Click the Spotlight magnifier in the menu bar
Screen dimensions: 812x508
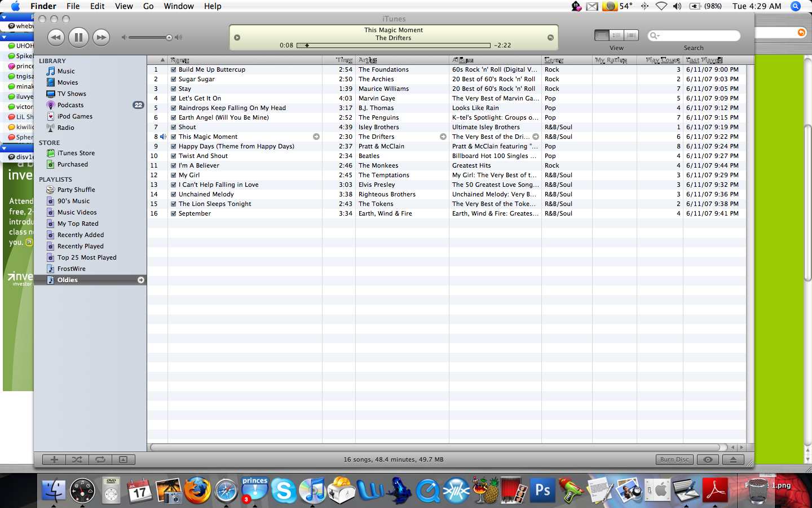(x=796, y=6)
